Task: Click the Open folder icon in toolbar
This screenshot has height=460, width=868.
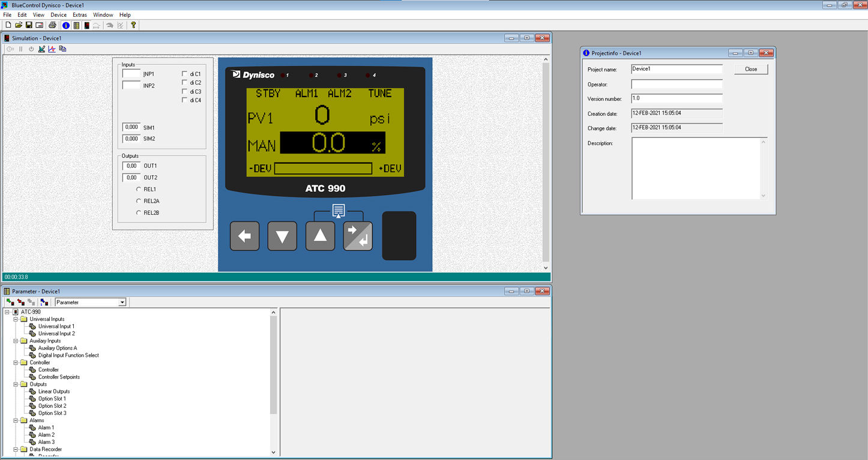Action: (x=19, y=25)
